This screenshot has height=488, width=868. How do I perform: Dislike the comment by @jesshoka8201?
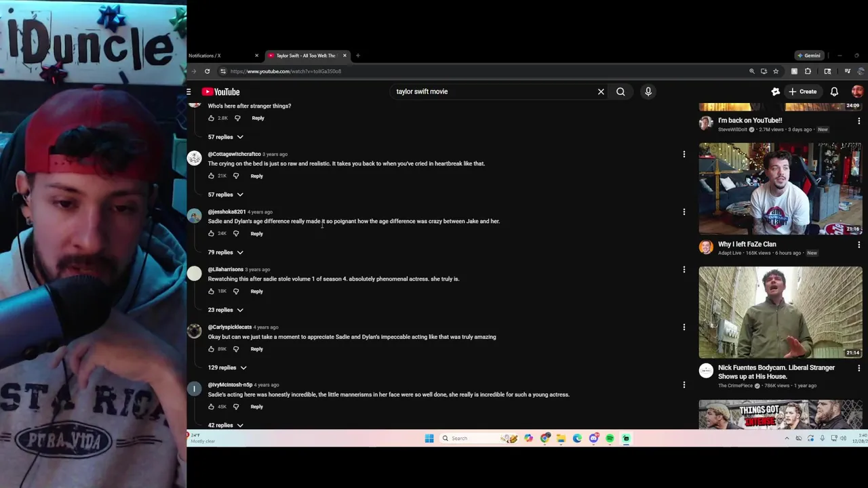click(x=236, y=233)
